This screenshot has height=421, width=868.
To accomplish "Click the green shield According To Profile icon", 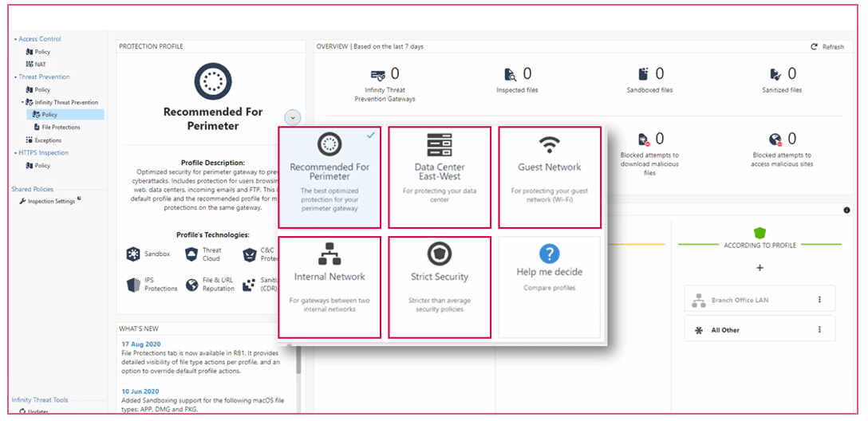I will click(759, 233).
